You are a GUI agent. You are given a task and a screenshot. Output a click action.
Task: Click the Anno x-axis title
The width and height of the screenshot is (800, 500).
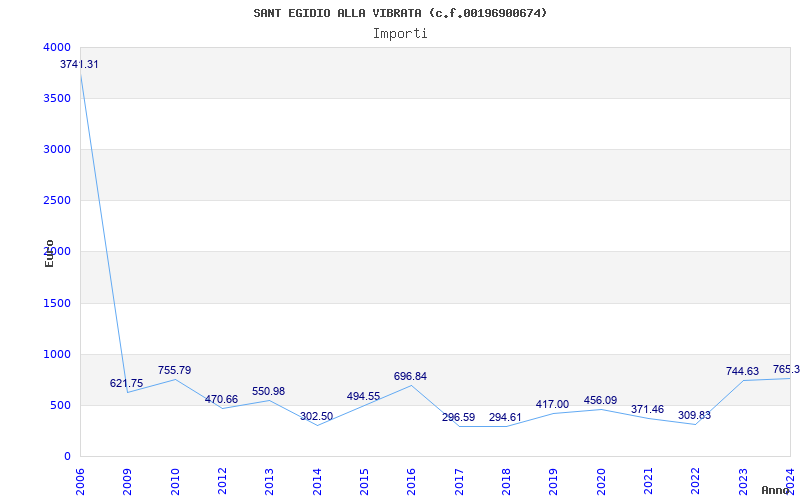coord(776,490)
